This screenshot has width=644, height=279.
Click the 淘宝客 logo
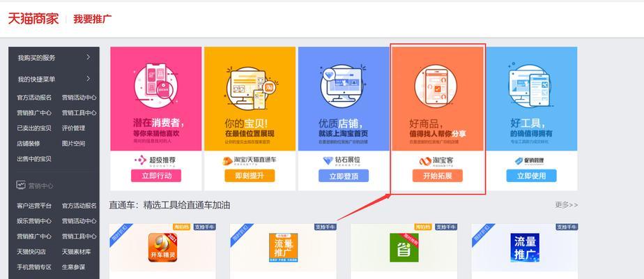pos(436,161)
